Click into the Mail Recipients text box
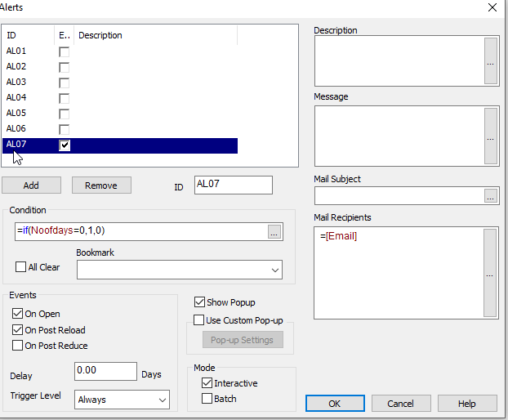508x420 pixels. point(399,273)
